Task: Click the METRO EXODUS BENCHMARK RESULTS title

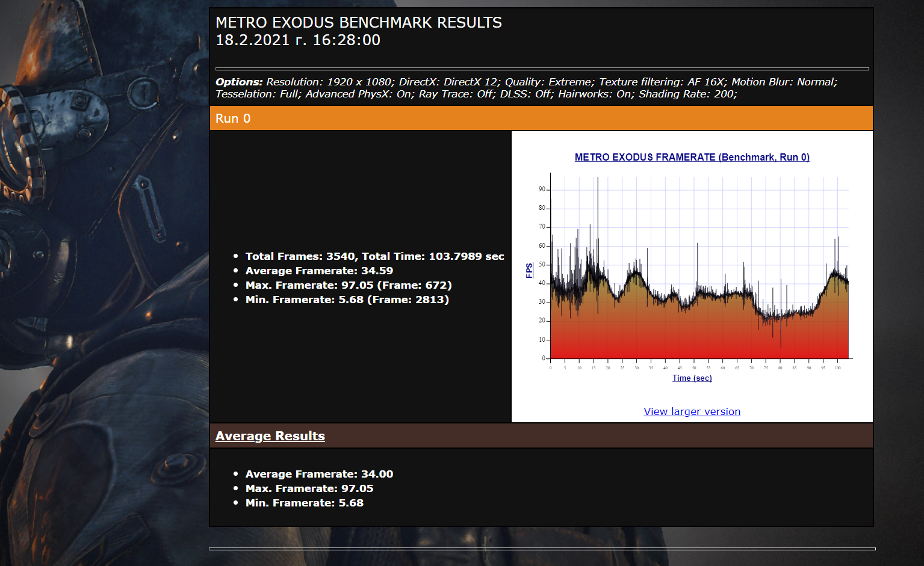Action: coord(359,23)
